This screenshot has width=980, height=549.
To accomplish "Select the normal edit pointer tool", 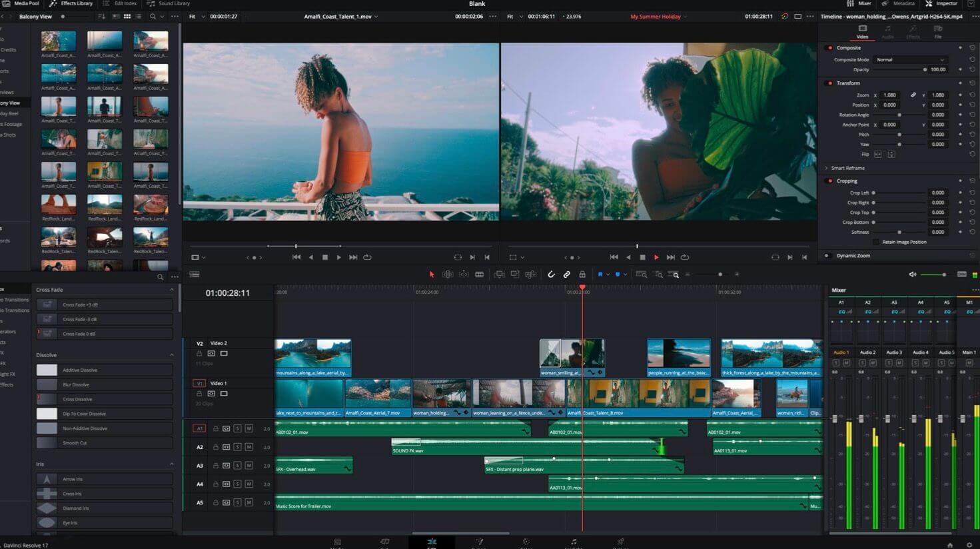I will pyautogui.click(x=432, y=274).
